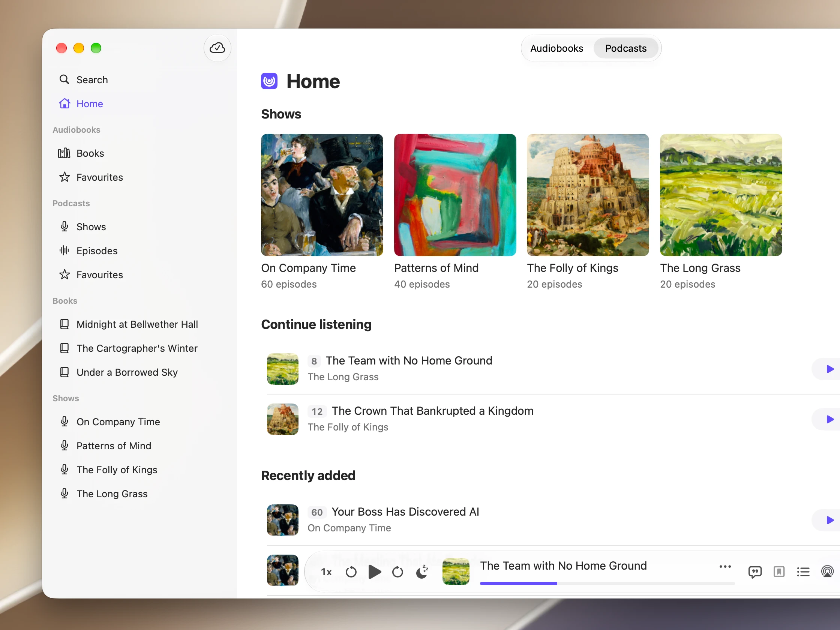Screen dimensions: 840x630
Task: Open On Company Time show artwork
Action: [322, 195]
